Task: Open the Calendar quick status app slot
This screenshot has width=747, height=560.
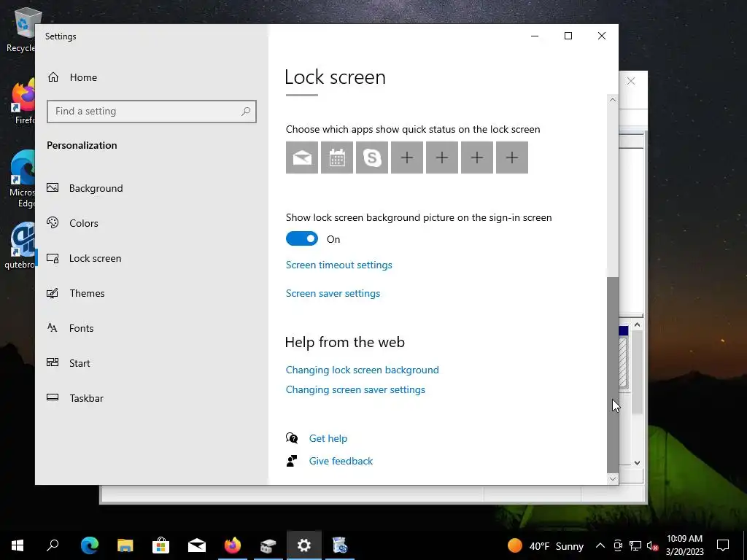Action: (337, 157)
